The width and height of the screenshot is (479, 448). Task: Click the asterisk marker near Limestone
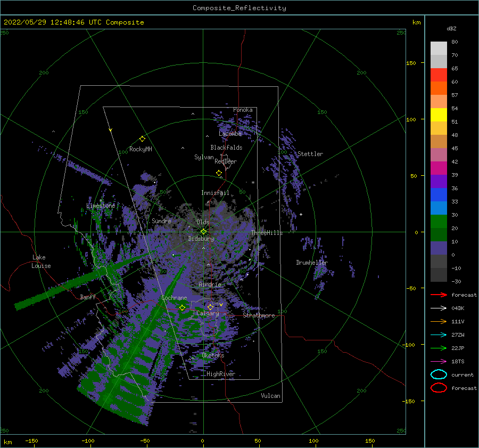[x=101, y=201]
